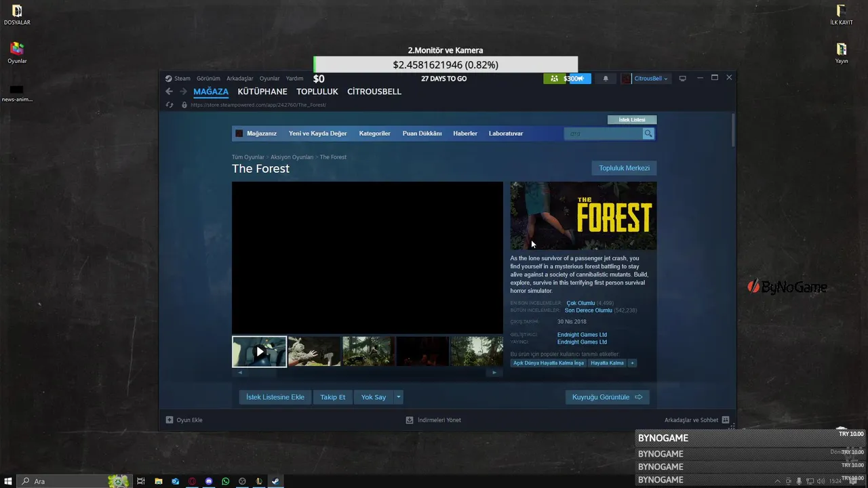This screenshot has width=868, height=488.
Task: Open the Arkadaşlar menu
Action: click(x=239, y=79)
